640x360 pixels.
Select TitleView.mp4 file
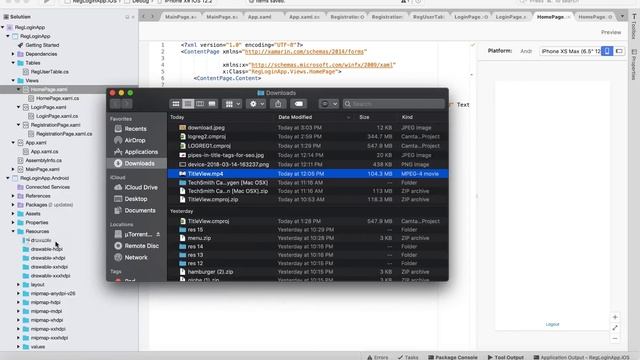click(308, 174)
